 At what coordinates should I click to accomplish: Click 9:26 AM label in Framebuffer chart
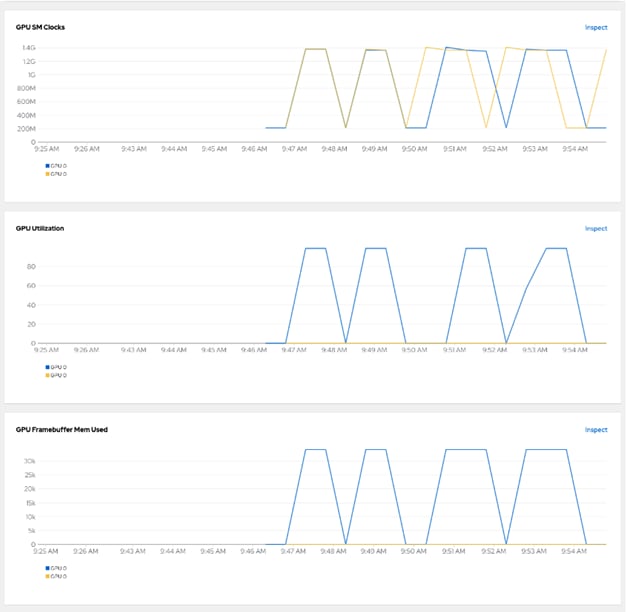click(86, 552)
